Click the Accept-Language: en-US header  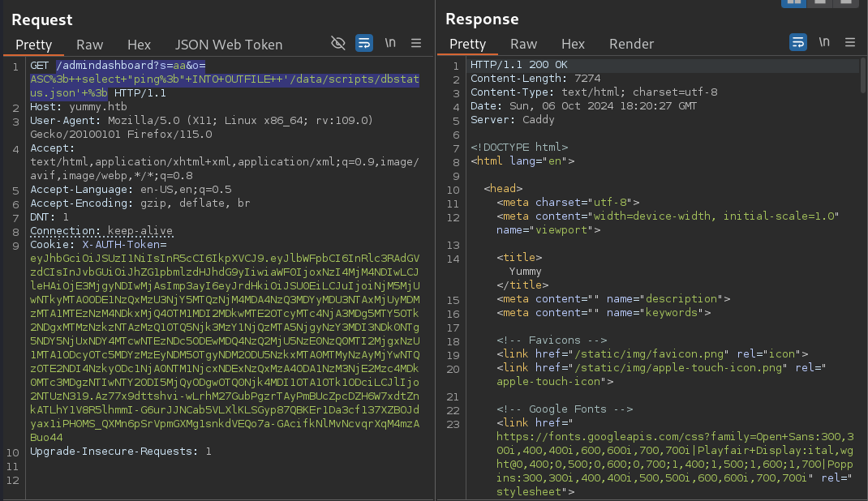[x=131, y=190]
